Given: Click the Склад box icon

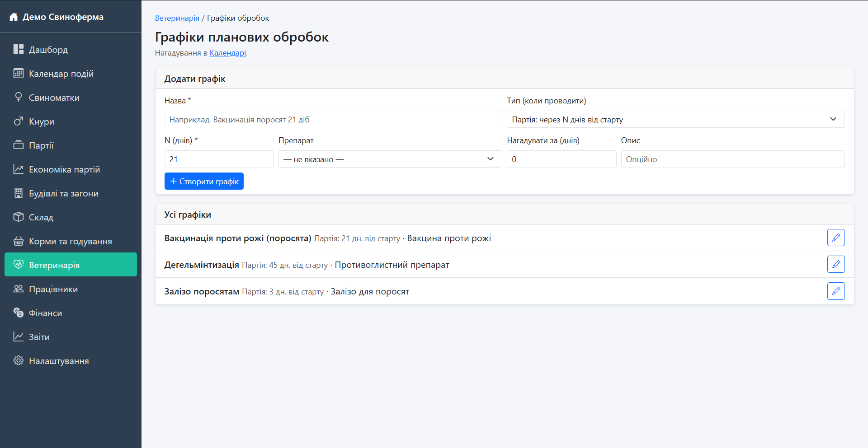Looking at the screenshot, I should coord(19,217).
